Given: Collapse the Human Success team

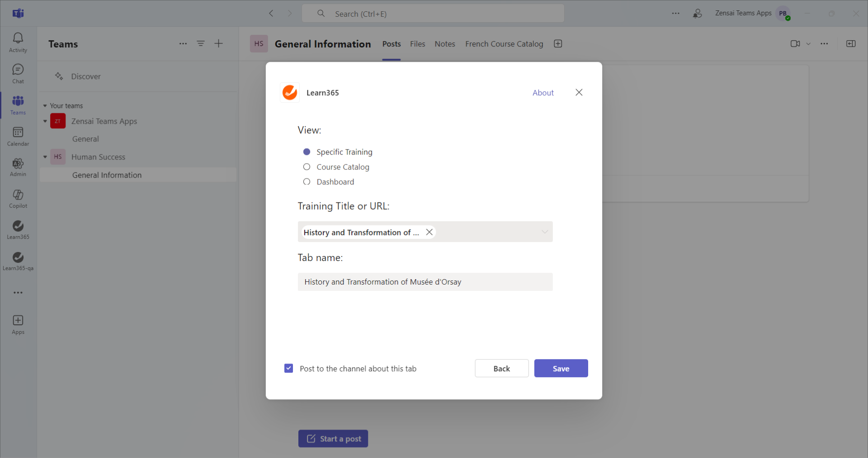Looking at the screenshot, I should point(45,157).
